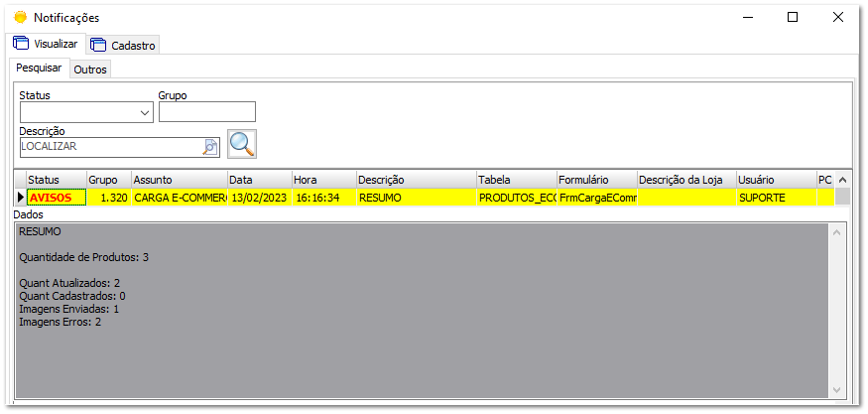Sort by the Data column header
Image resolution: width=868 pixels, height=414 pixels.
[260, 180]
